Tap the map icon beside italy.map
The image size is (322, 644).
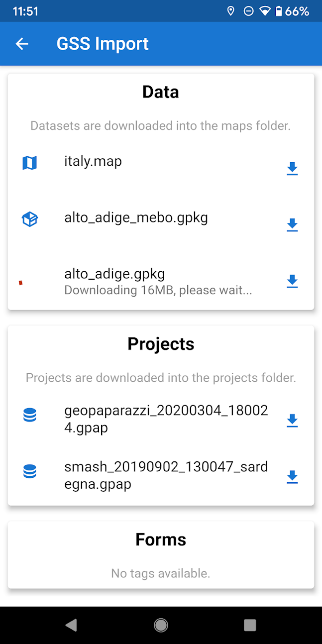30,163
